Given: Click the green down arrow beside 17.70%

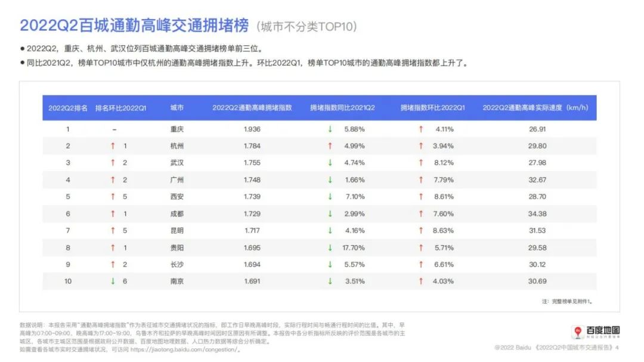Looking at the screenshot, I should [330, 247].
